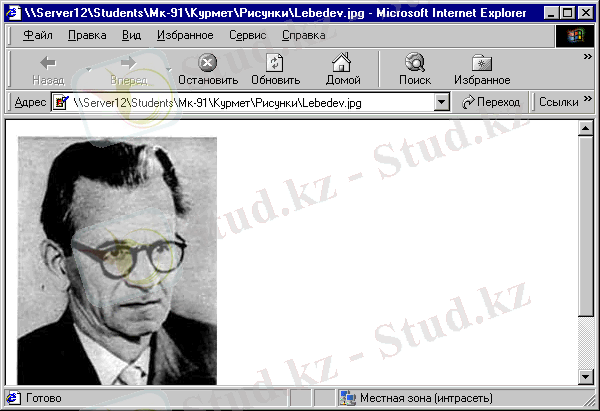Image resolution: width=600 pixels, height=411 pixels.
Task: Click the Переход go button
Action: 491,102
